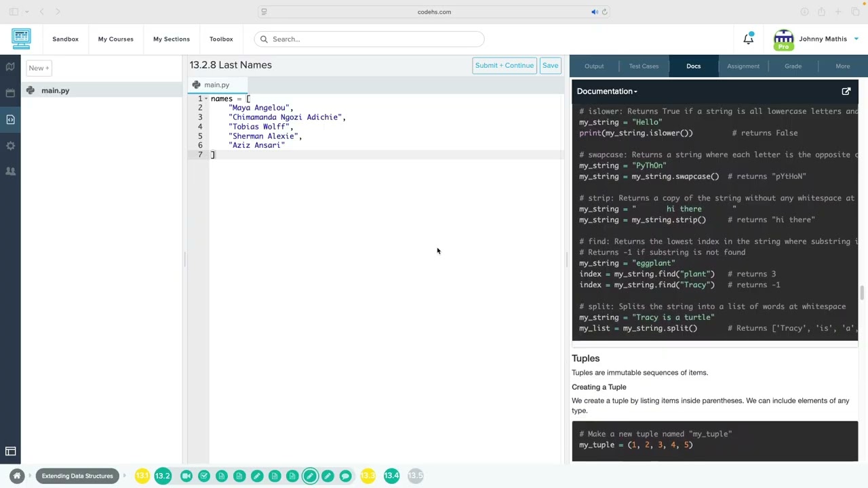Switch to the Test Cases tab
The image size is (868, 488).
pos(644,66)
